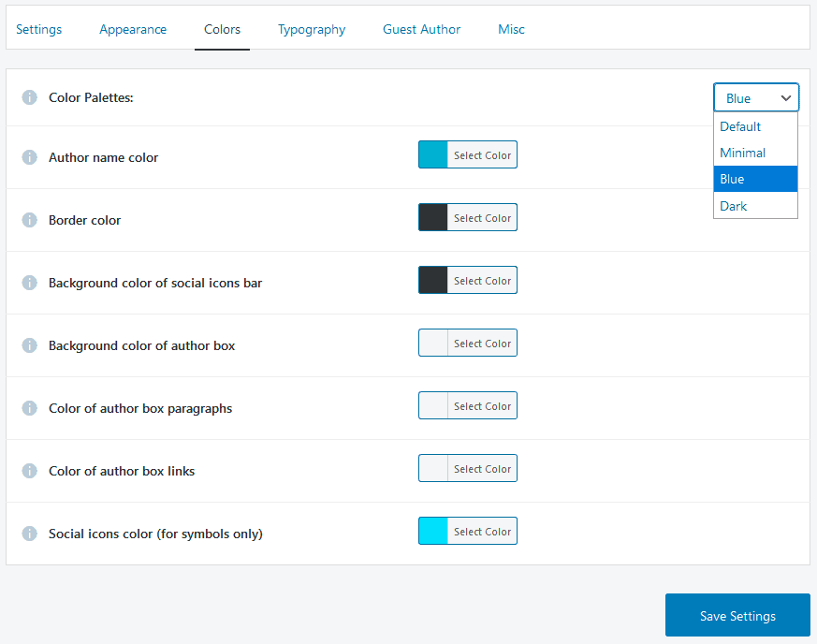The height and width of the screenshot is (644, 817).
Task: Select Minimal in the palette dropdown
Action: (x=755, y=153)
